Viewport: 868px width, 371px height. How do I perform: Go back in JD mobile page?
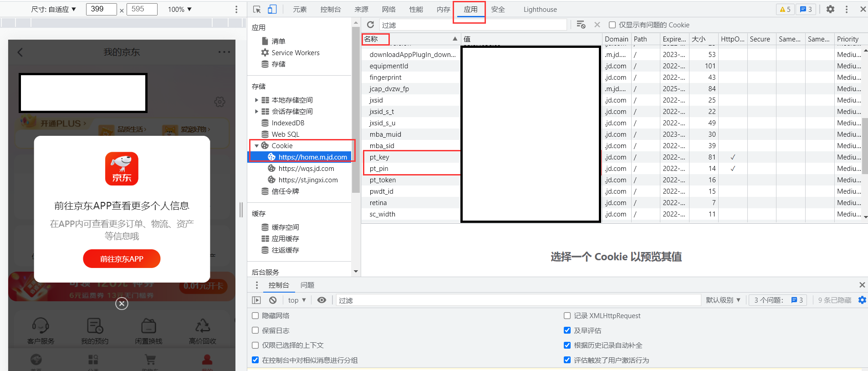click(20, 52)
